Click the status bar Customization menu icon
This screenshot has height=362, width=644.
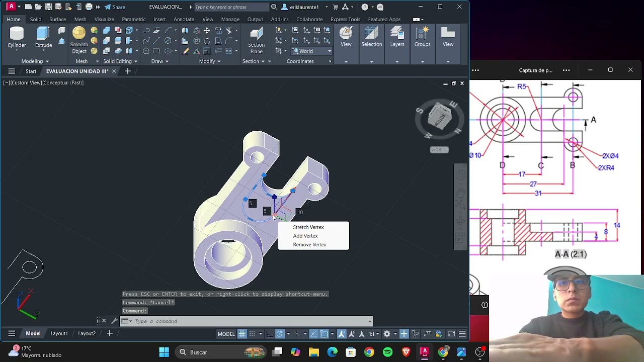462,333
